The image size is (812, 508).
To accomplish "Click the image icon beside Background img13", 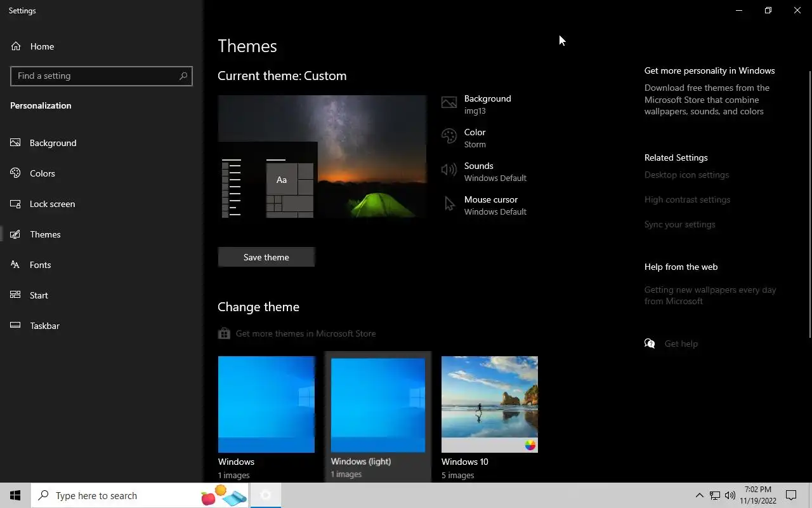I will click(449, 103).
